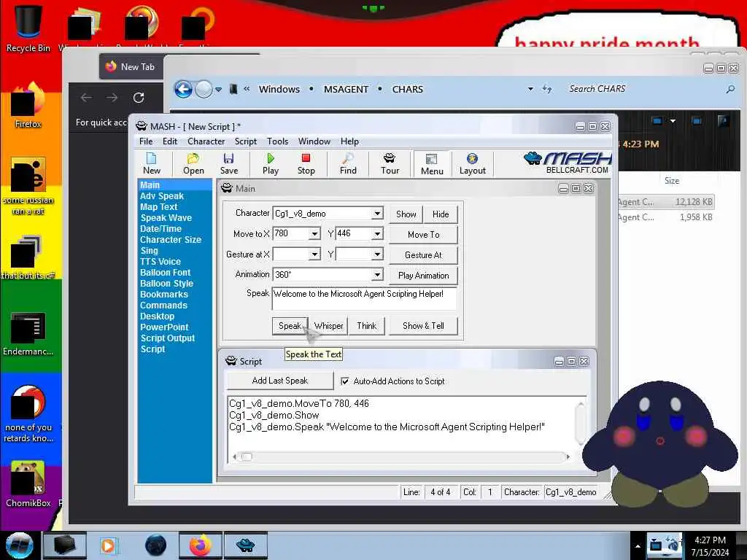The width and height of the screenshot is (747, 560).
Task: Open recent pages dropdown in Explorer
Action: pyautogui.click(x=218, y=89)
